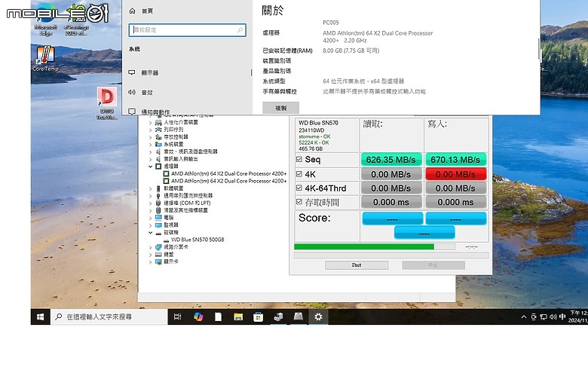This screenshot has width=588, height=367.
Task: Select the 監視器 monitor icon in Device Manager
Action: coord(158,225)
